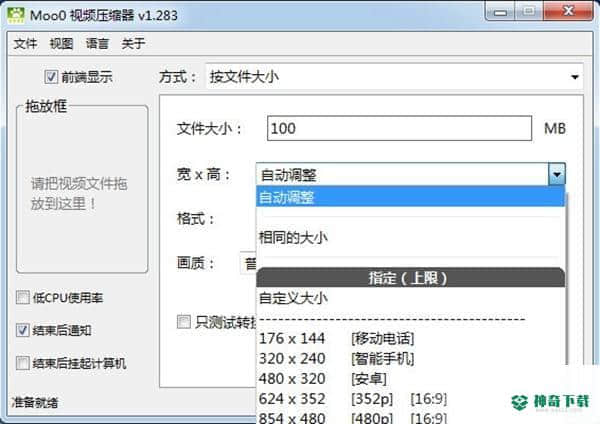
Task: Toggle the 前端显示 checkbox
Action: click(x=51, y=77)
